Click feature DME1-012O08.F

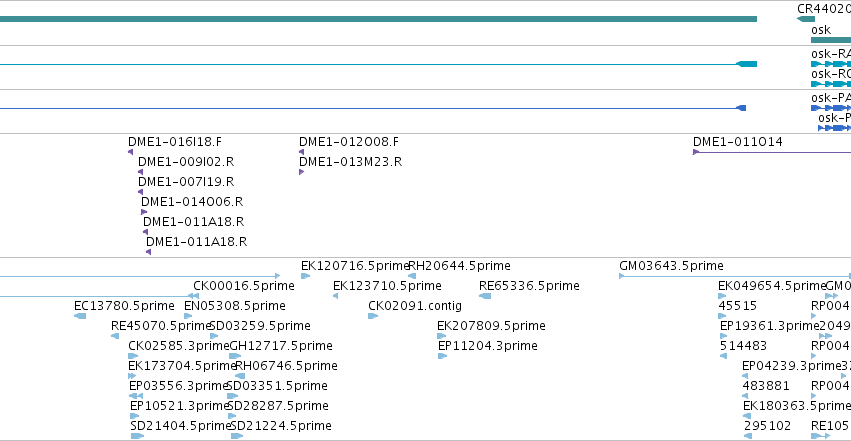(x=349, y=142)
